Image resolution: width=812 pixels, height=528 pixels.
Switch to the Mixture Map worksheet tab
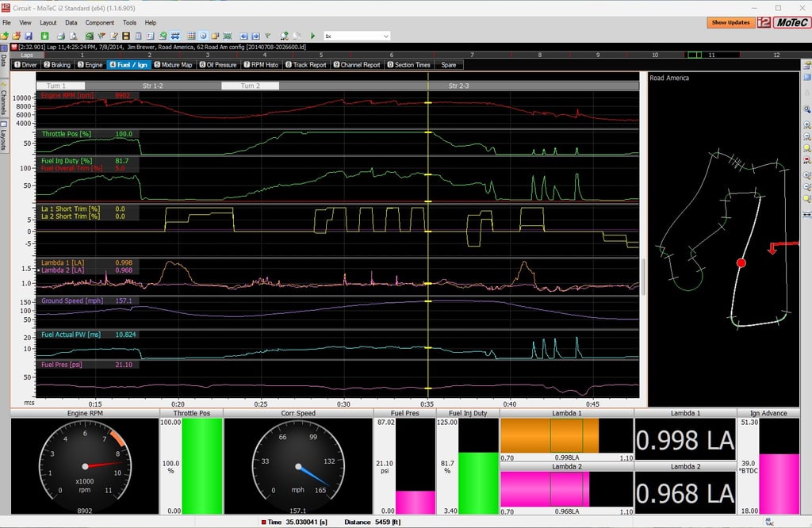(173, 65)
